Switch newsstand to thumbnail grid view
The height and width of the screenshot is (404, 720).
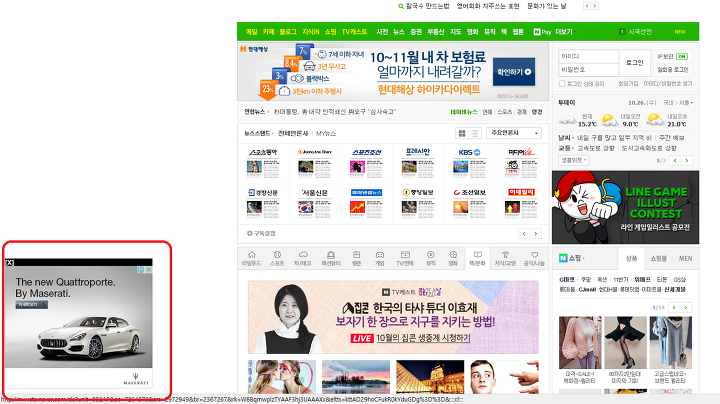click(462, 133)
